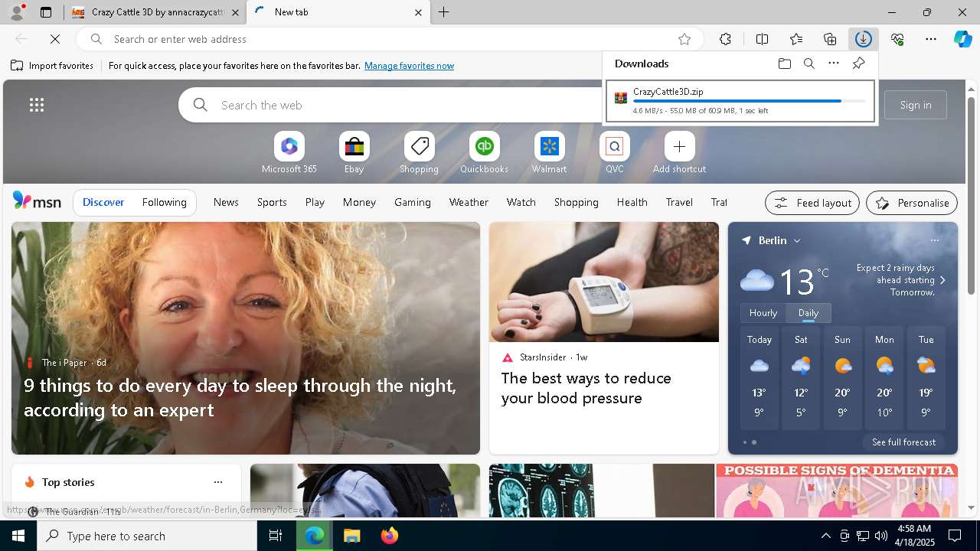Switch weather to Hourly view
The image size is (980, 551).
coord(763,313)
